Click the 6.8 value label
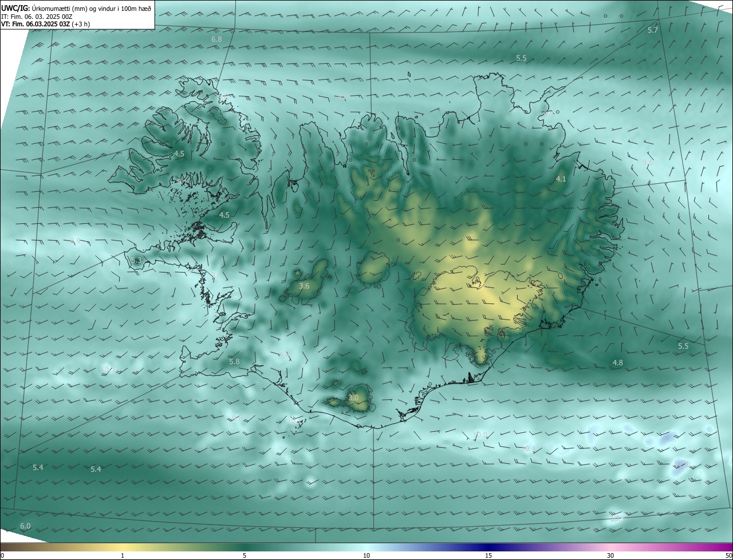 216,40
